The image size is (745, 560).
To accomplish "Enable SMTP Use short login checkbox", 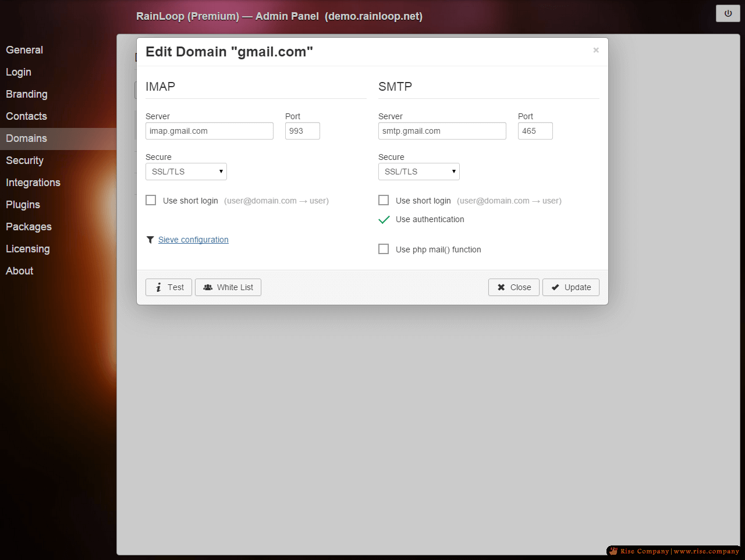I will 384,200.
